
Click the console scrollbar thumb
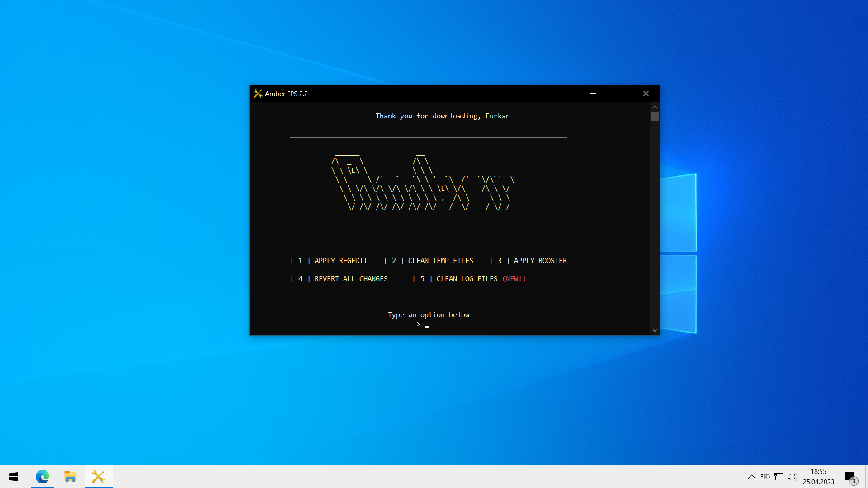655,117
